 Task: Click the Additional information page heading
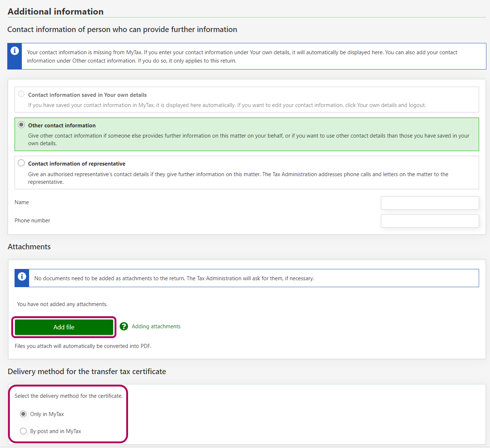[x=56, y=12]
